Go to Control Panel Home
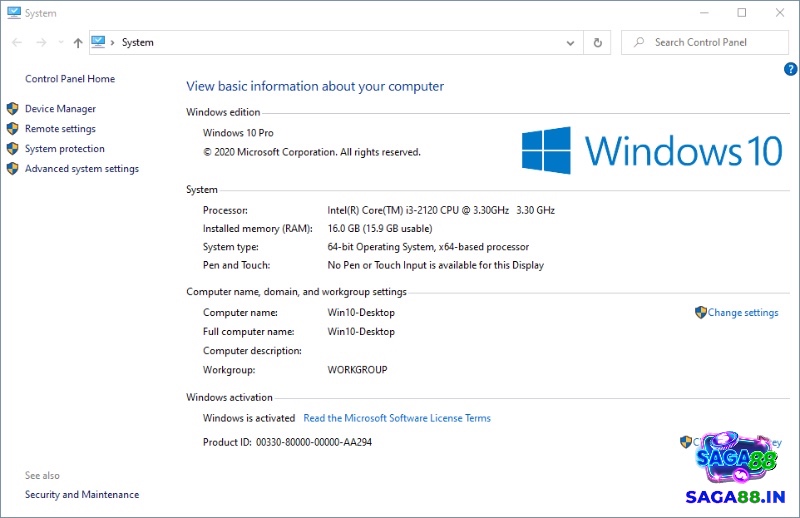 (70, 79)
